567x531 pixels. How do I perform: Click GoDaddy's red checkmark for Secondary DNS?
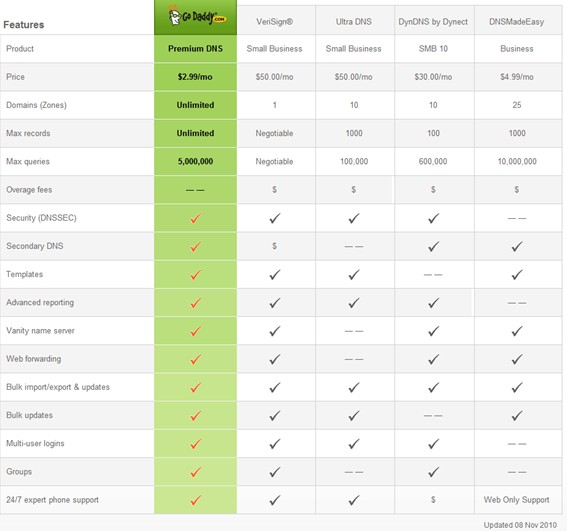pos(195,246)
